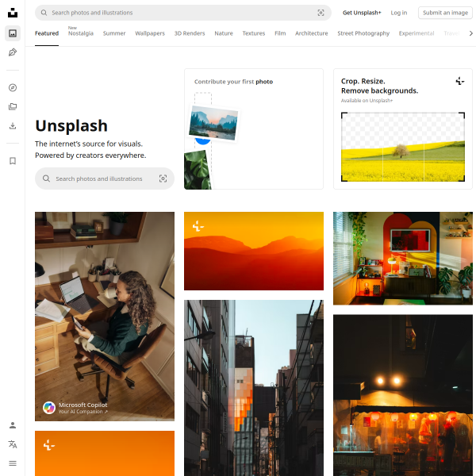Open the Crop. Resize. Remove backgrounds card
476x476 pixels.
click(x=403, y=129)
